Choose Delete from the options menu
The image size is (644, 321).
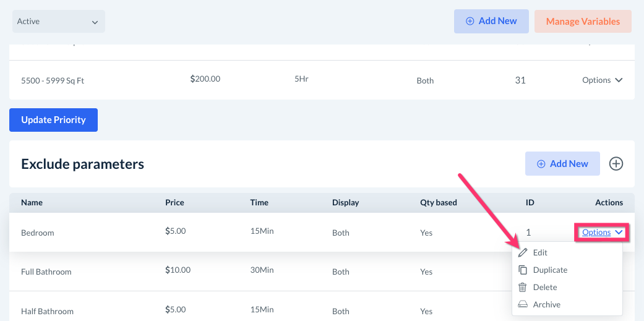544,287
